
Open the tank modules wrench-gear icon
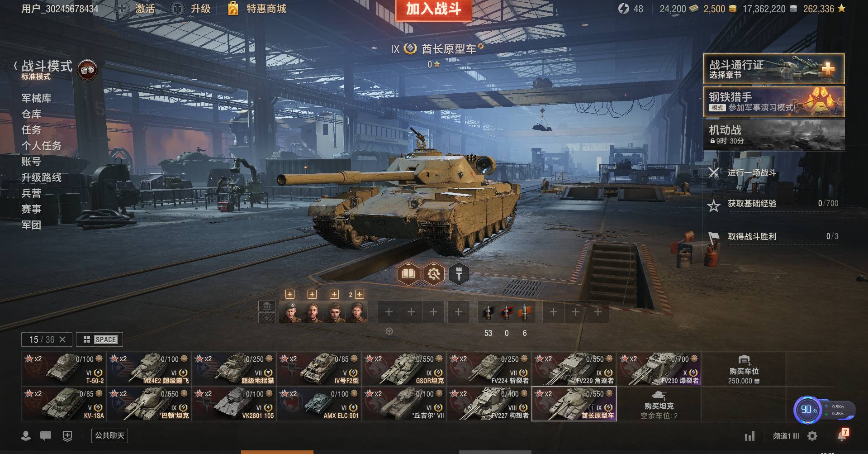[433, 274]
